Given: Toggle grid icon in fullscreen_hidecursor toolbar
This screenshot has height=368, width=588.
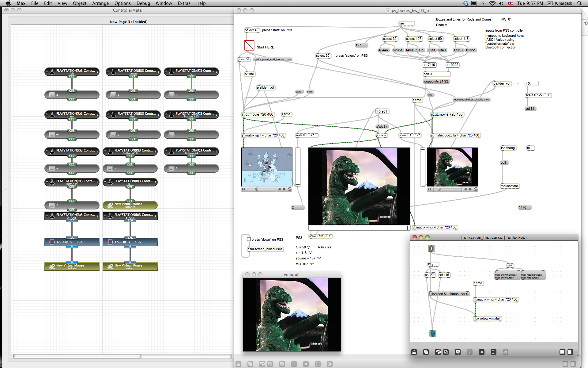Looking at the screenshot, I should tap(494, 352).
